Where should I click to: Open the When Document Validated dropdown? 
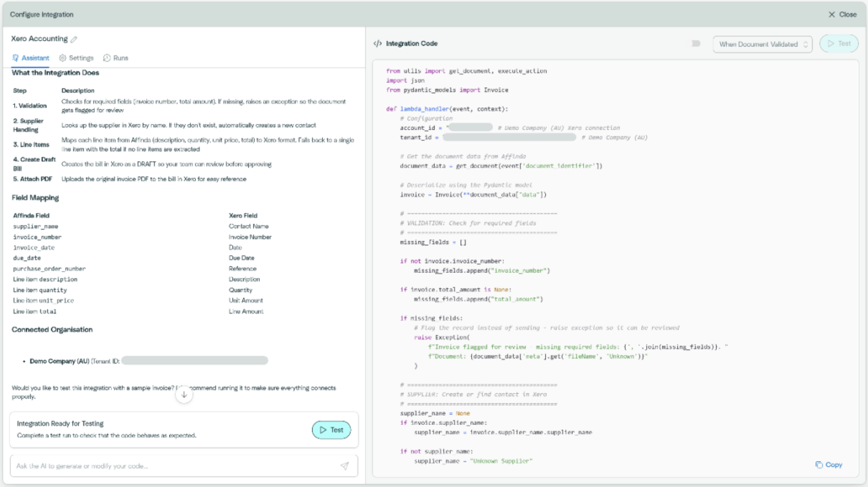tap(757, 44)
